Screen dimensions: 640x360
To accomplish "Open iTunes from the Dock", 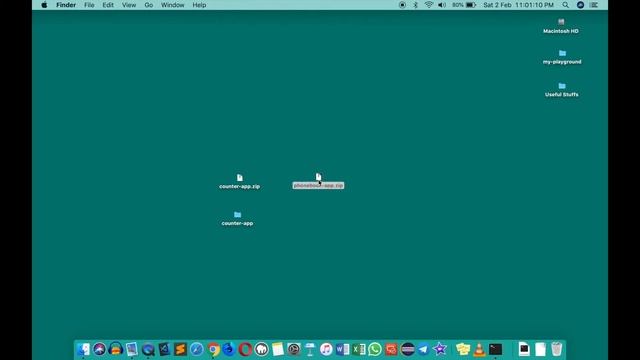I will click(326, 349).
